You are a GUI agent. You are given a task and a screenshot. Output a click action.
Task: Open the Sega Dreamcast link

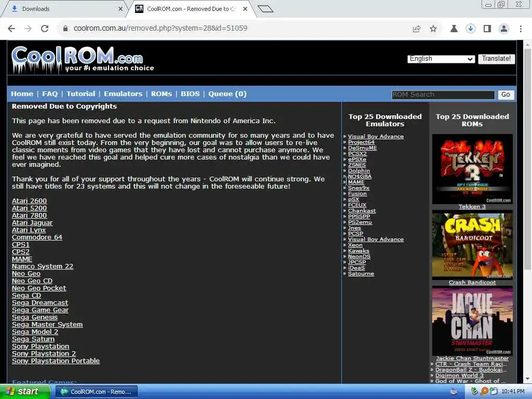point(40,303)
